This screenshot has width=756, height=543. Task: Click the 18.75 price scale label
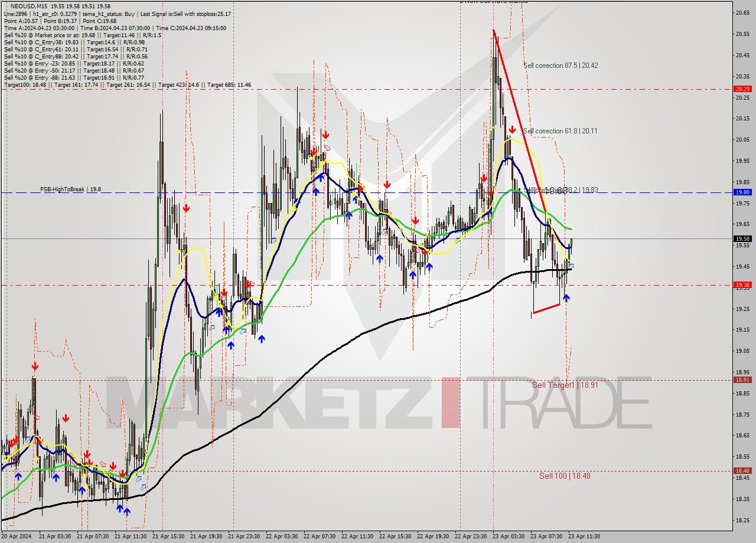pyautogui.click(x=742, y=414)
